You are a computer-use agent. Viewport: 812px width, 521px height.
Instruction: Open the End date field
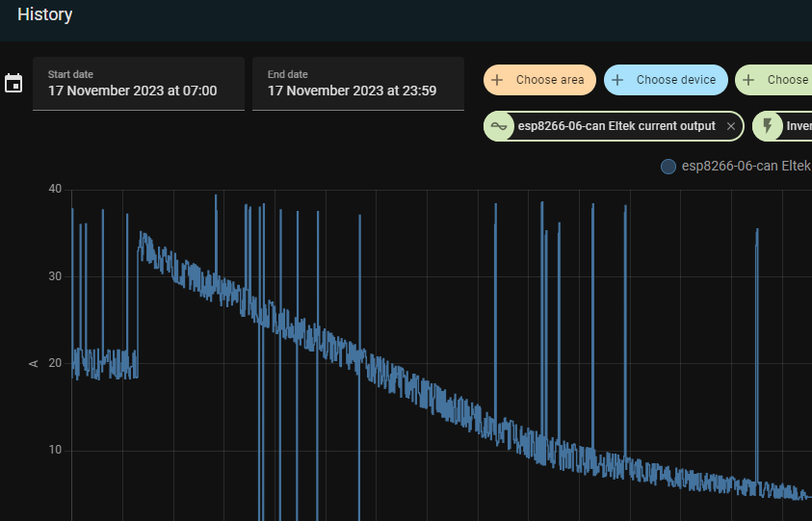point(357,84)
